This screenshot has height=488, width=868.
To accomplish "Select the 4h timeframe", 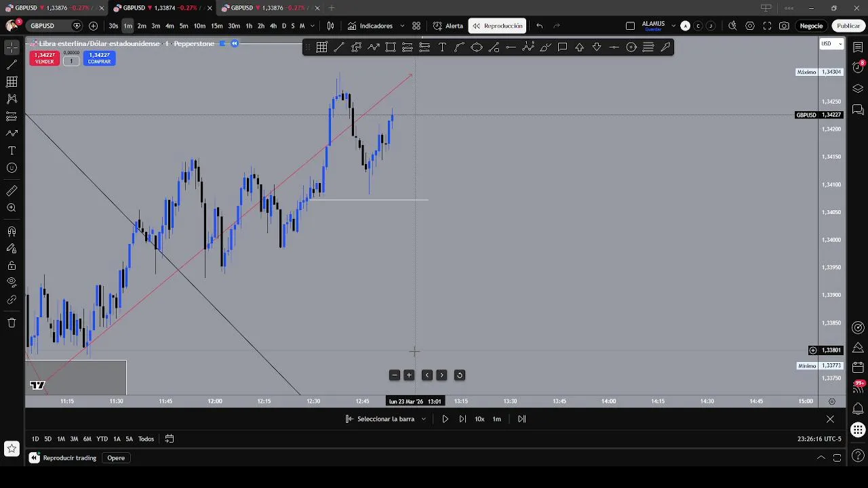I will click(273, 26).
